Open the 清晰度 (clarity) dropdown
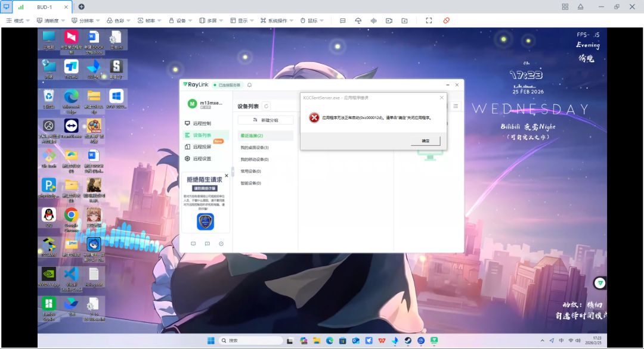644x349 pixels. (51, 20)
